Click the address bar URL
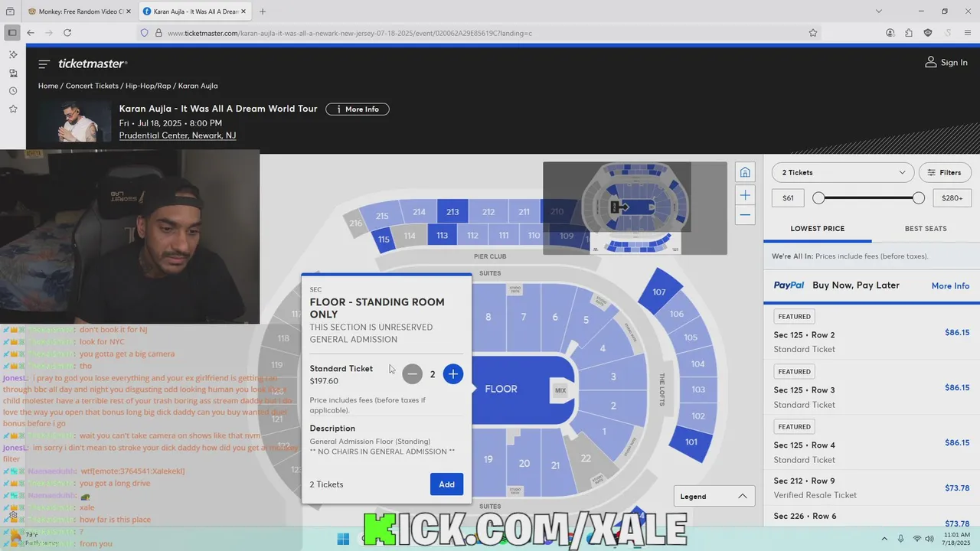The image size is (980, 551). click(349, 33)
